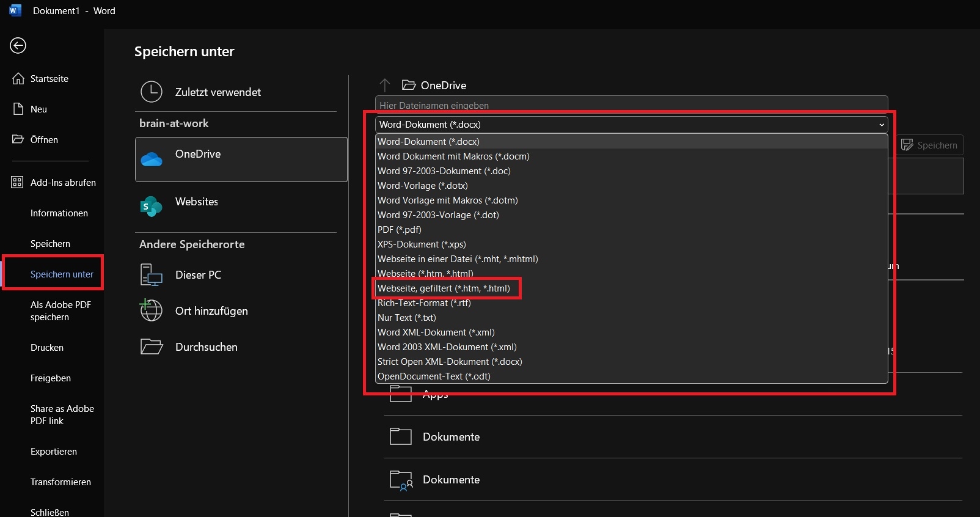Open the file type dropdown
The image size is (980, 517).
(631, 124)
